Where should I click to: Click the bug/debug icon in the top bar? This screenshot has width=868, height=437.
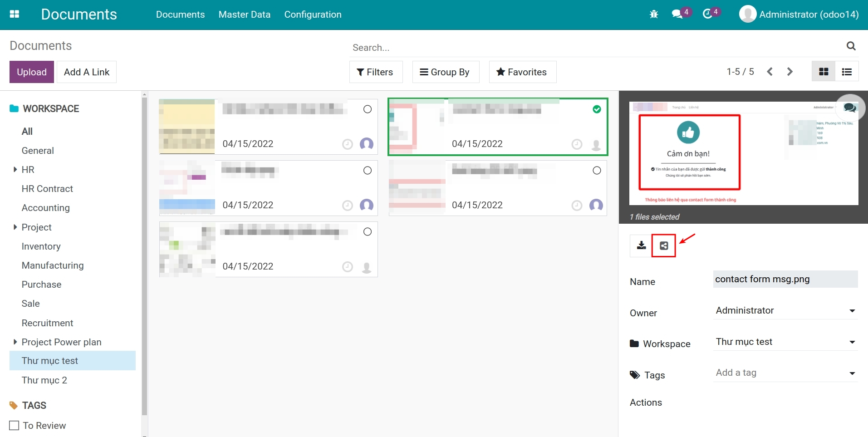point(653,14)
